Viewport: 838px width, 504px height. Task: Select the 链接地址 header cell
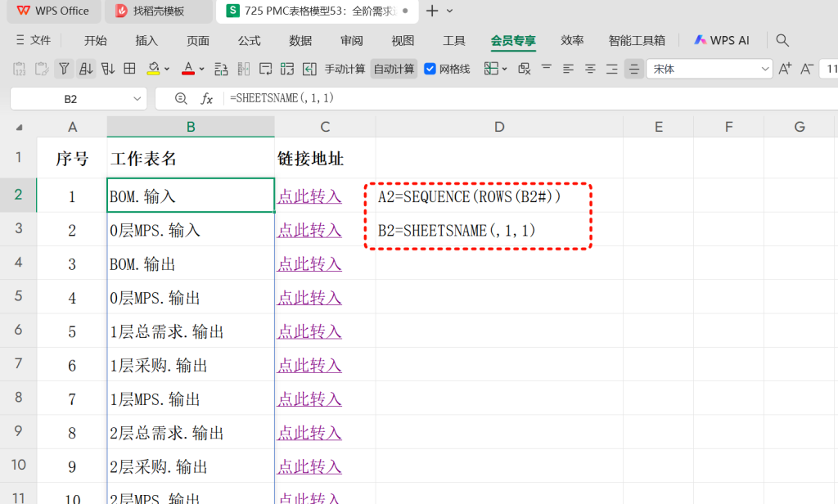coord(325,158)
